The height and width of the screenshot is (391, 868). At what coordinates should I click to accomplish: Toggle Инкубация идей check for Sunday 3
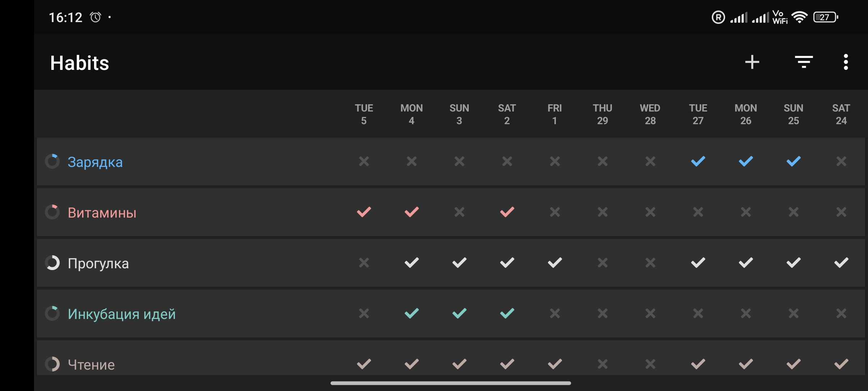[x=459, y=313]
